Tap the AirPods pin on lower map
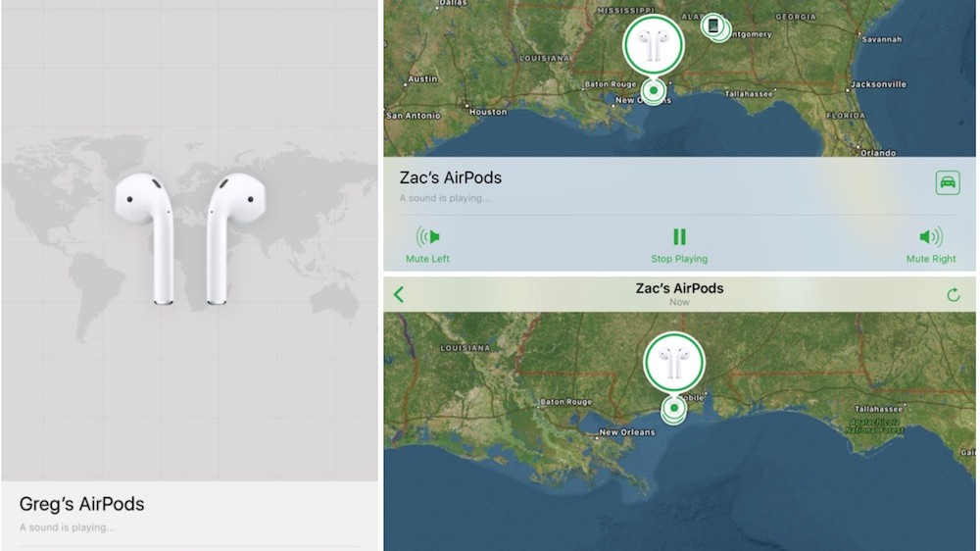 click(674, 362)
